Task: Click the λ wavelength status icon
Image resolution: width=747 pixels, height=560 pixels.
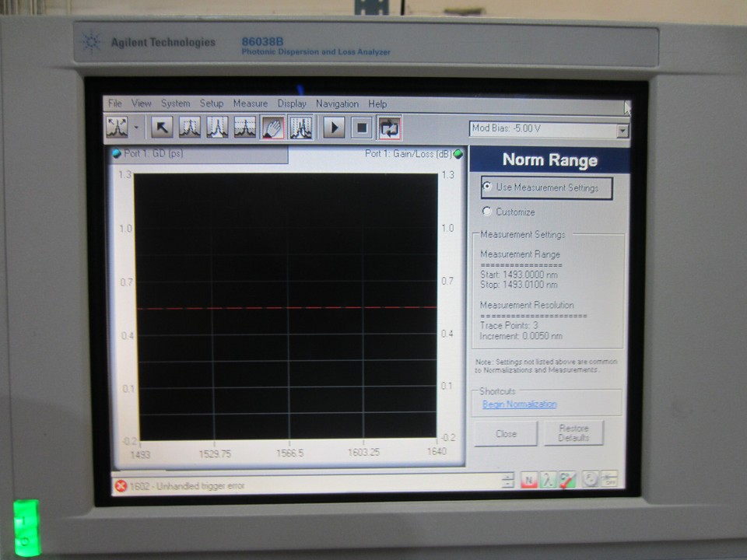Action: [547, 481]
